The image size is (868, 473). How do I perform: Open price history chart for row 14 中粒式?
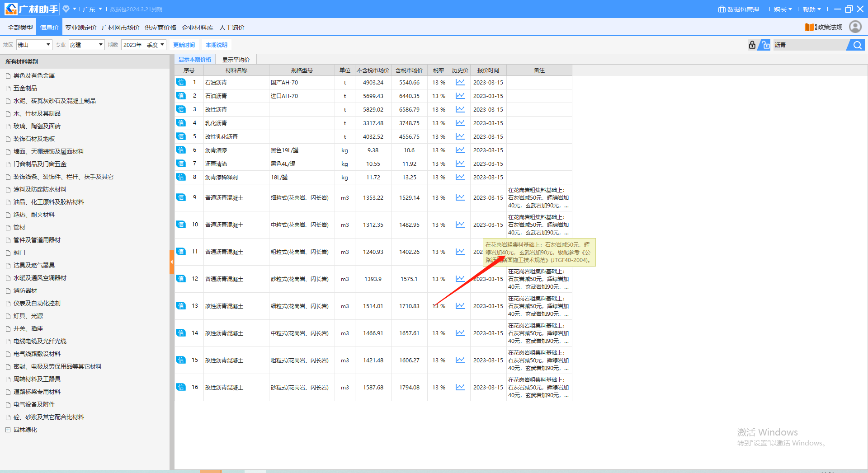click(x=460, y=333)
